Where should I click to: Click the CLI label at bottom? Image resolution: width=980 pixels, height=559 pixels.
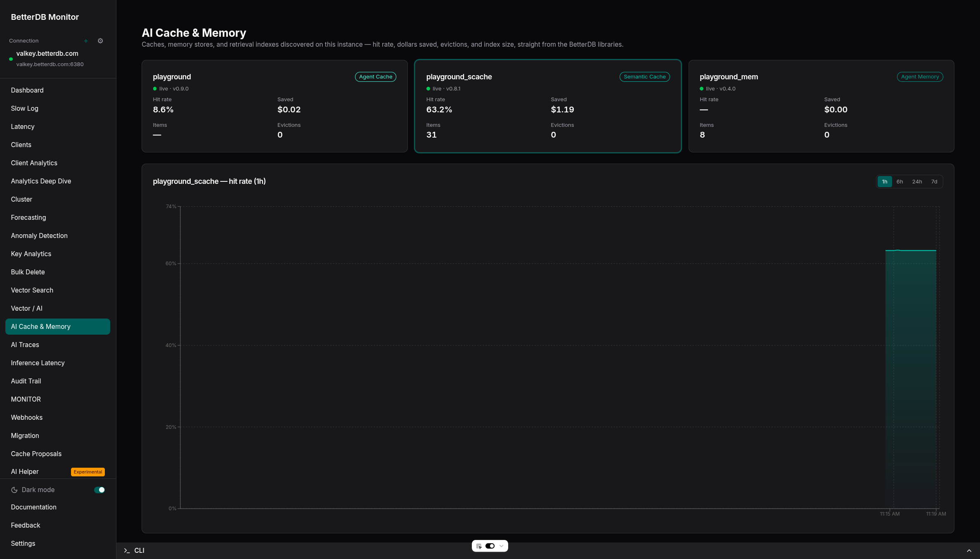[x=139, y=551]
